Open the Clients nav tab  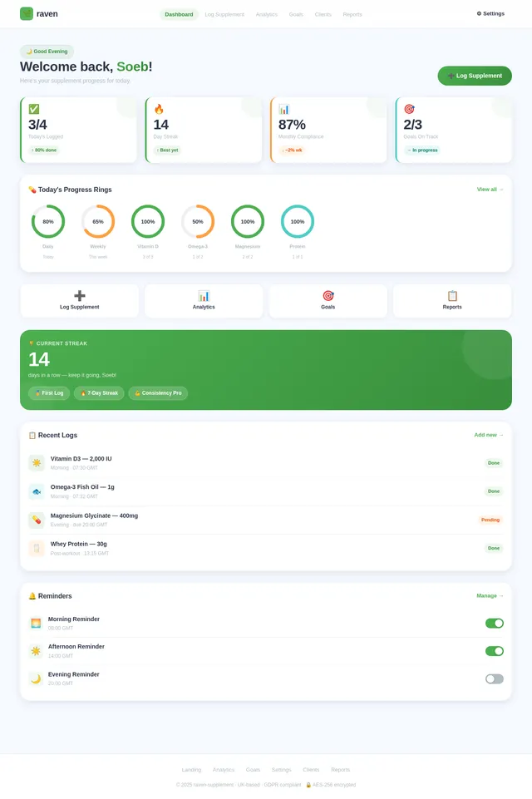[x=323, y=14]
